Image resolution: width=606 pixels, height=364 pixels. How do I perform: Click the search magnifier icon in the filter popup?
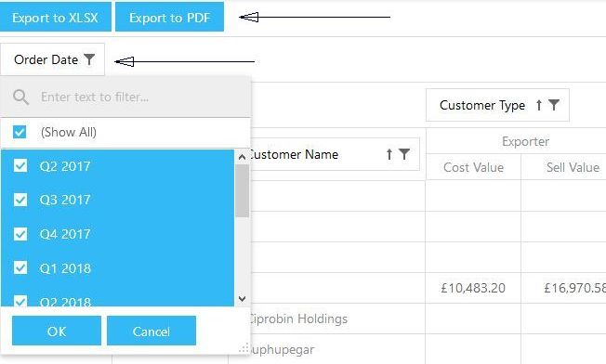coord(20,97)
